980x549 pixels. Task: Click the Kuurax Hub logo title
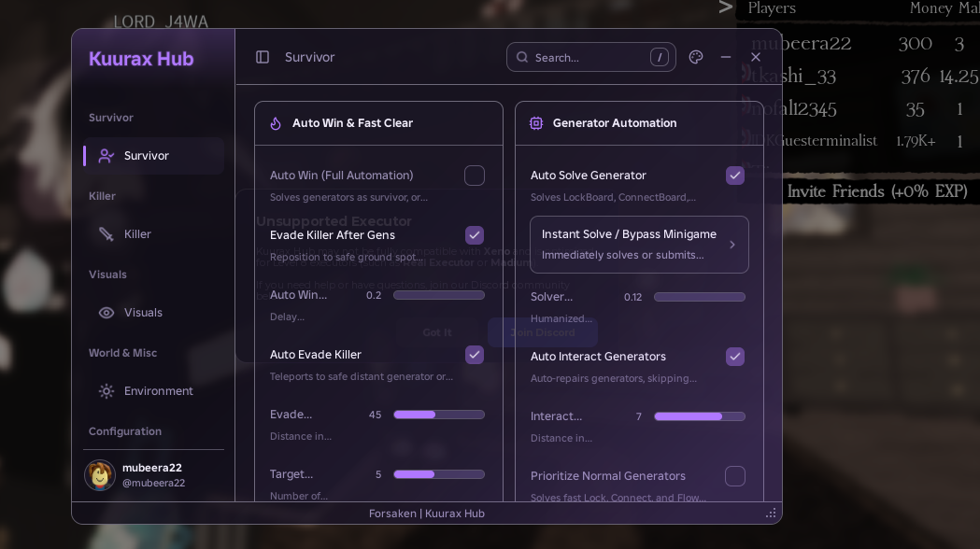click(x=141, y=59)
